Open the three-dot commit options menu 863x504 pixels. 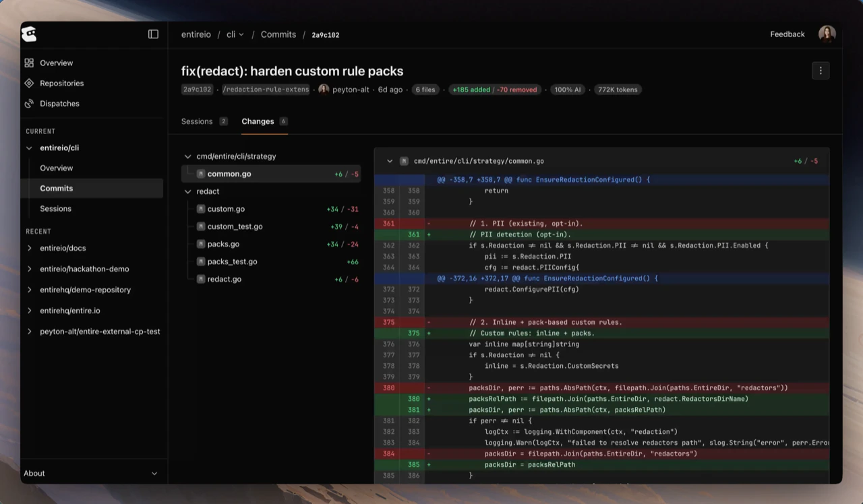821,71
